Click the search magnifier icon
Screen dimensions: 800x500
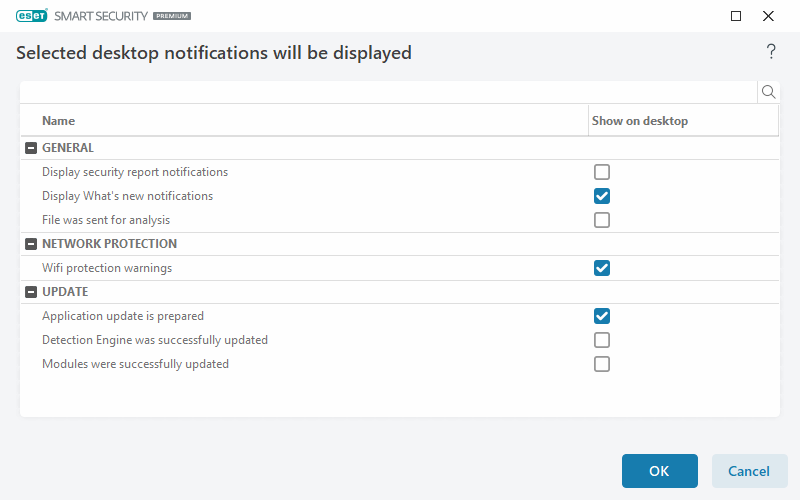(x=769, y=92)
